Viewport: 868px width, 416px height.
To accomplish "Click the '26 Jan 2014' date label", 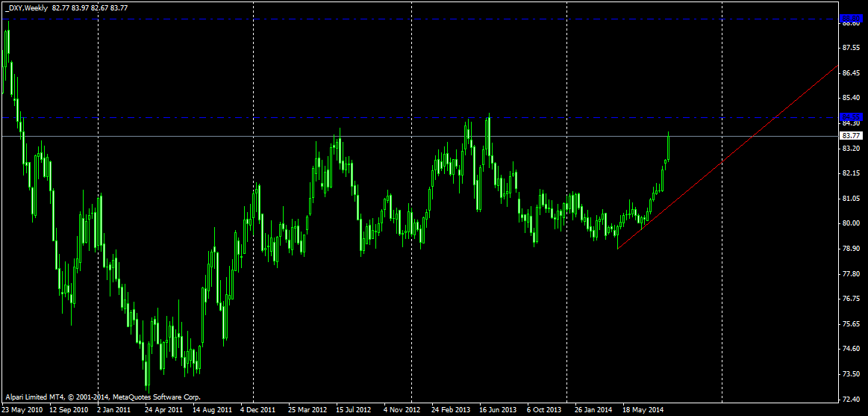I will coord(594,411).
